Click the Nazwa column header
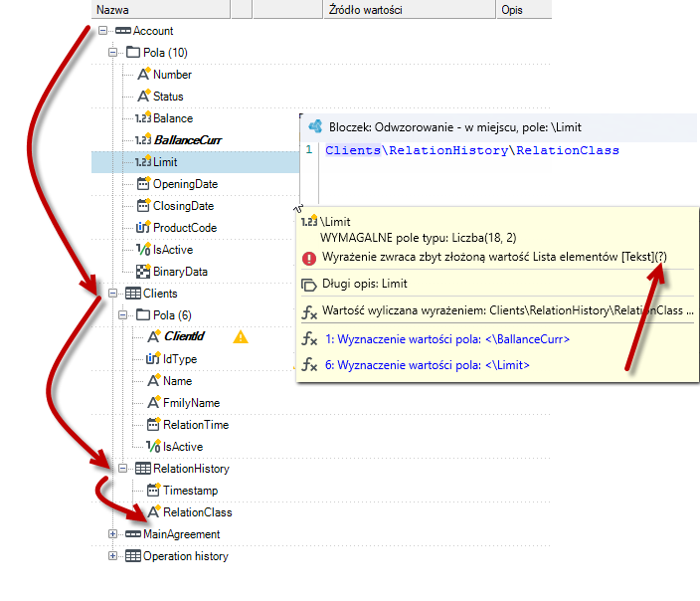 (161, 9)
